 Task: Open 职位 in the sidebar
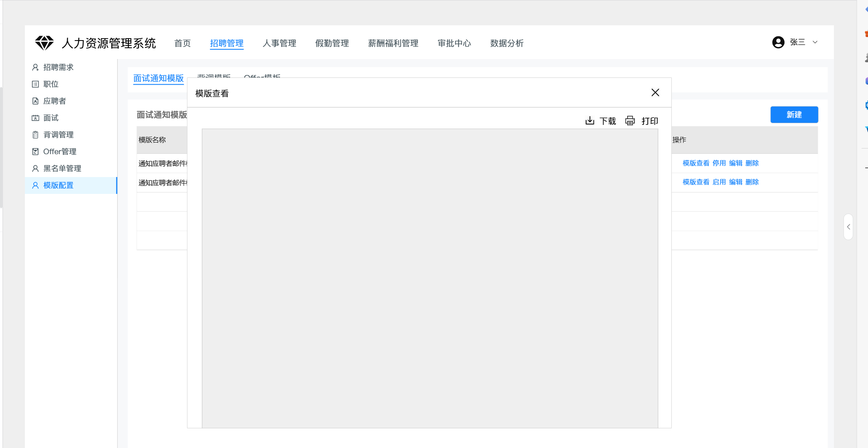(x=51, y=84)
